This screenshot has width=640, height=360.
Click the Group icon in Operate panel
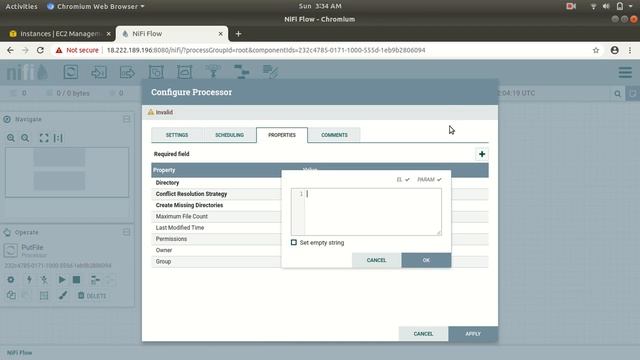(44, 295)
